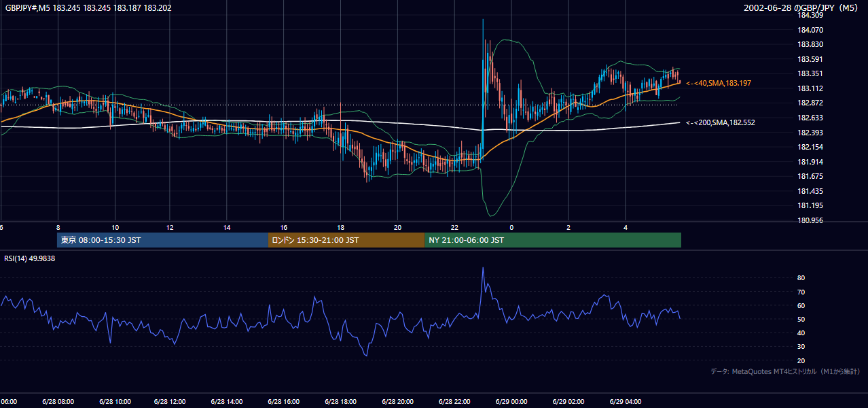The height and width of the screenshot is (408, 868).
Task: Select the 184.309 price axis label
Action: click(810, 16)
